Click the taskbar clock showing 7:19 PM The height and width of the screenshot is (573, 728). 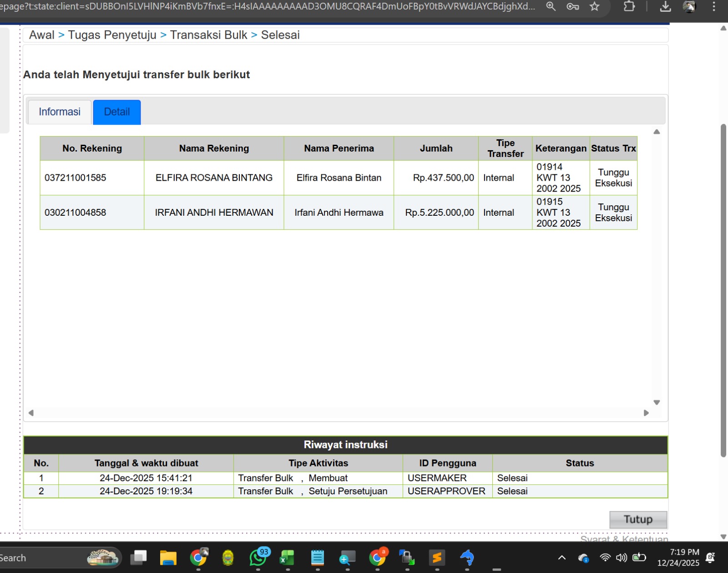pyautogui.click(x=678, y=558)
